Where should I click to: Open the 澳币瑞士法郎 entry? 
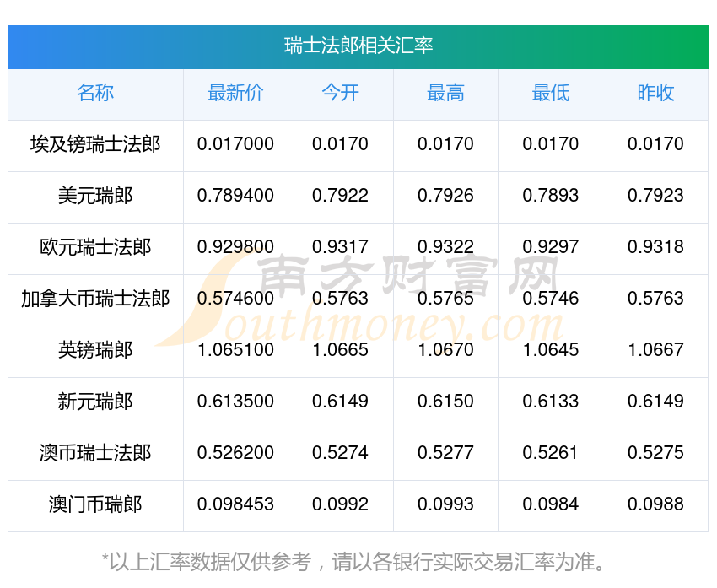95,453
